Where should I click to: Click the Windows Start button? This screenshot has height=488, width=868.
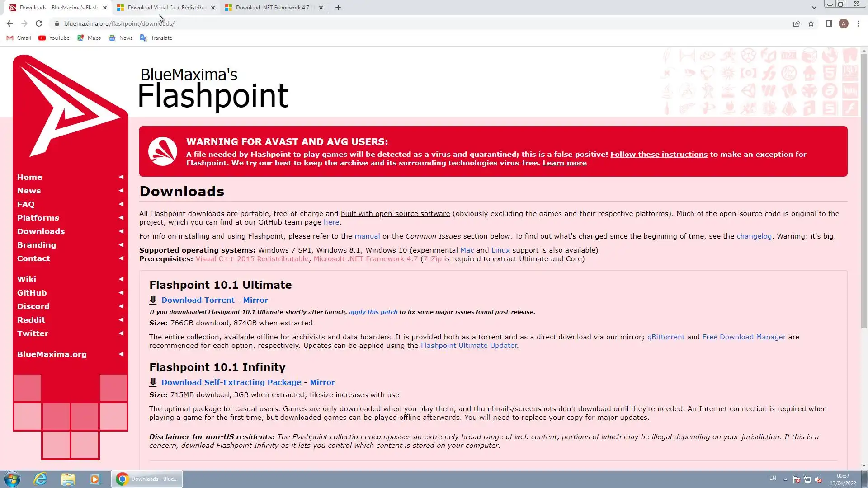tap(12, 479)
